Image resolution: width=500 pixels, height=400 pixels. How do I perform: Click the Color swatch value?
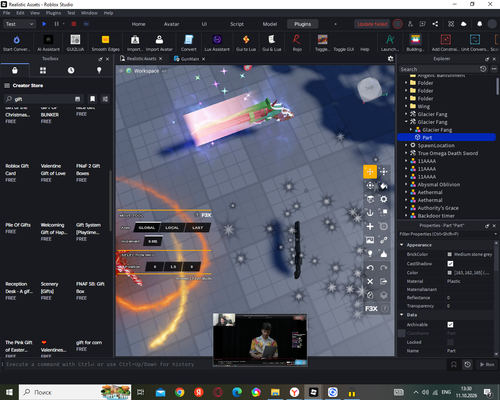(x=449, y=273)
